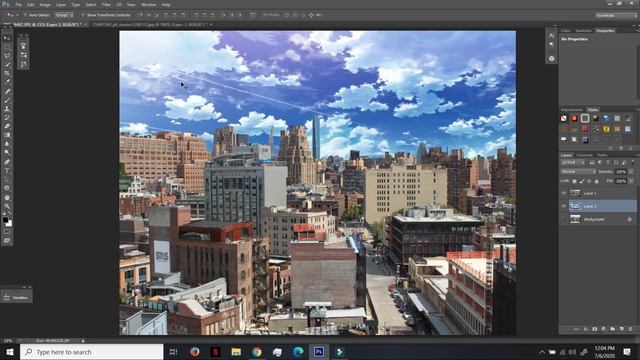The image size is (640, 360).
Task: Hide Layer 2 with eye icon
Action: [564, 206]
